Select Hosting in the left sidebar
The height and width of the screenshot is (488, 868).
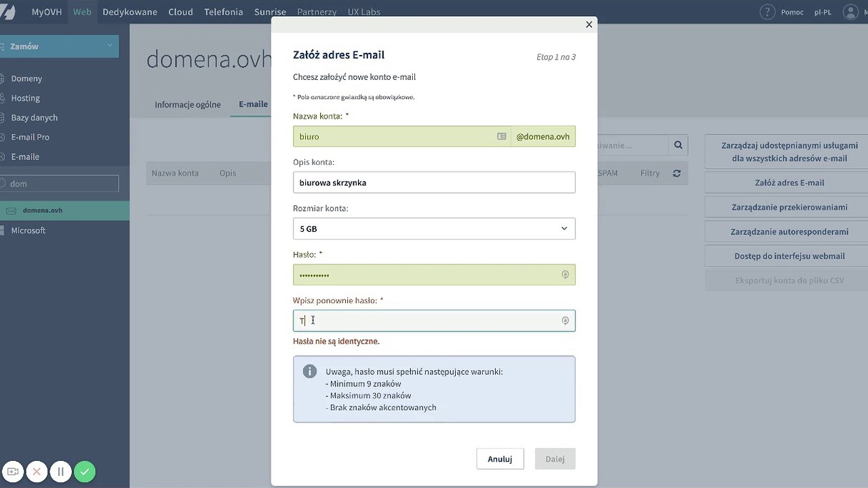pos(26,98)
